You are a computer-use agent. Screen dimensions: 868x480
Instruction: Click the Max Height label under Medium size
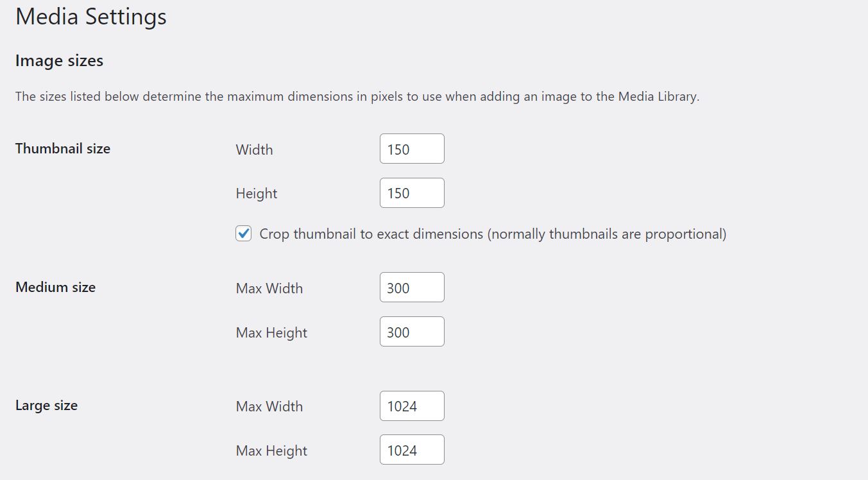(271, 332)
